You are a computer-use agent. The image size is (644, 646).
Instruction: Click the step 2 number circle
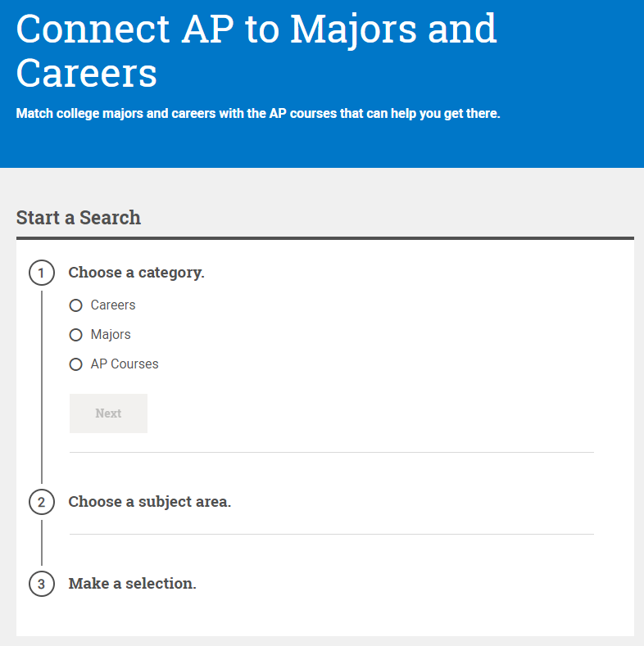(x=42, y=501)
